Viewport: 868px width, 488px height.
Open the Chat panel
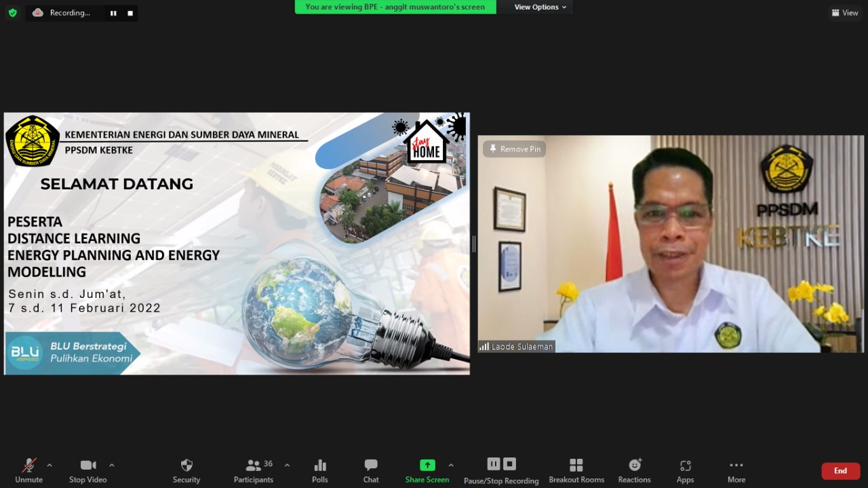pos(371,470)
